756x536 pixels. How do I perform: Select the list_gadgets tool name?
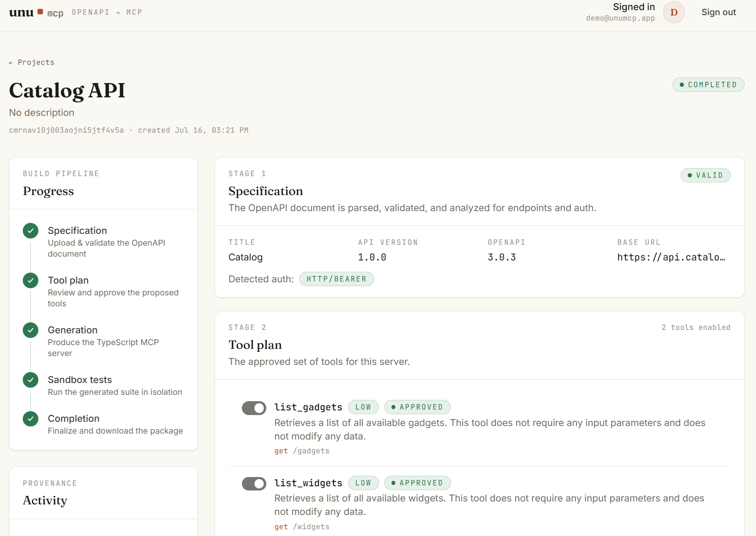[x=308, y=407]
